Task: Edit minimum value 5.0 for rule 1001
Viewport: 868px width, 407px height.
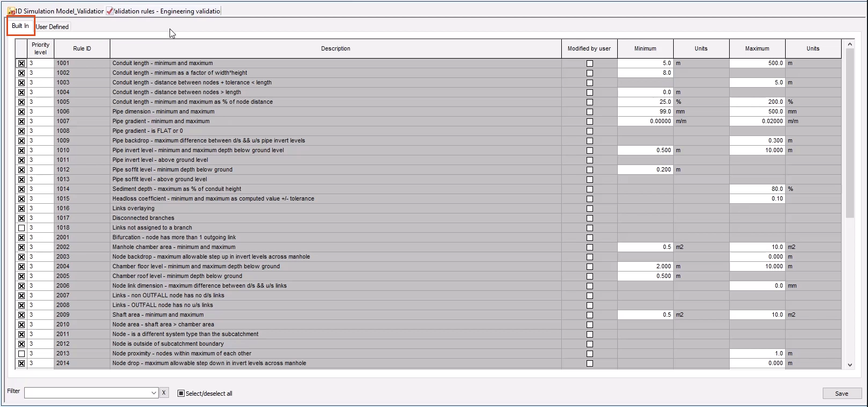Action: point(645,63)
